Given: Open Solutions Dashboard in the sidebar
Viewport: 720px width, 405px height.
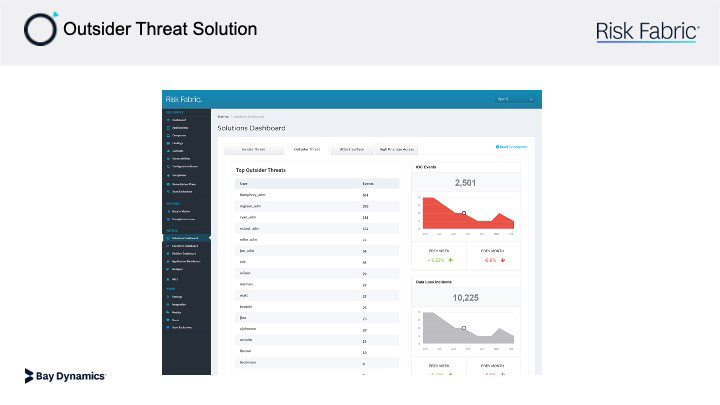Looking at the screenshot, I should [187, 238].
